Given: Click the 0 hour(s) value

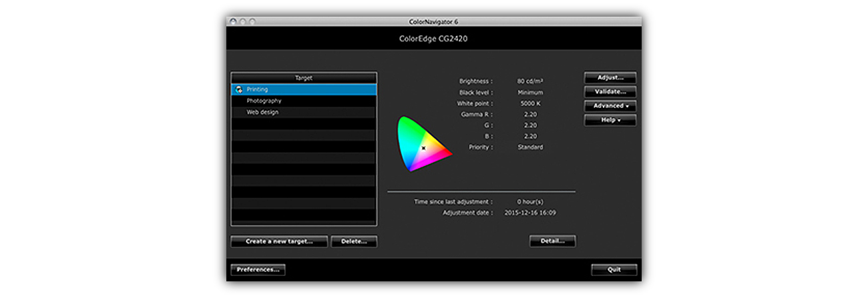Looking at the screenshot, I should click(x=530, y=201).
